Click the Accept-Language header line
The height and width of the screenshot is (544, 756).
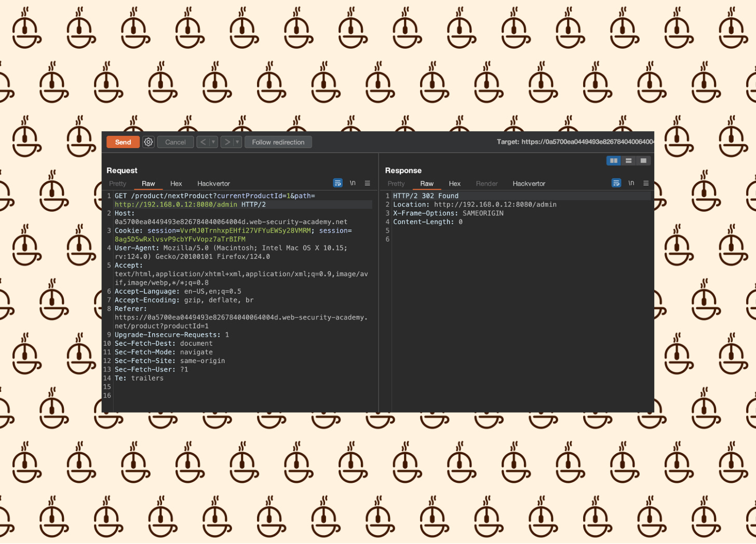pyautogui.click(x=178, y=292)
